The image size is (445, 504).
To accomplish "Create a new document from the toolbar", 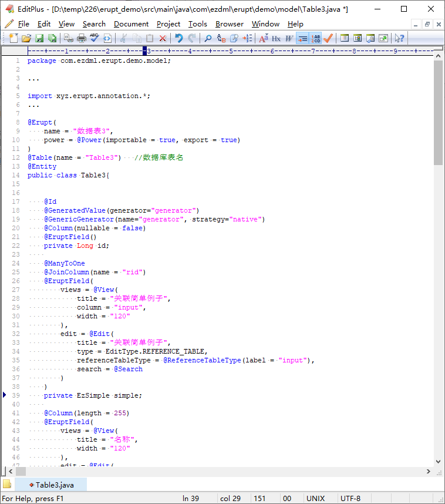I will click(13, 38).
